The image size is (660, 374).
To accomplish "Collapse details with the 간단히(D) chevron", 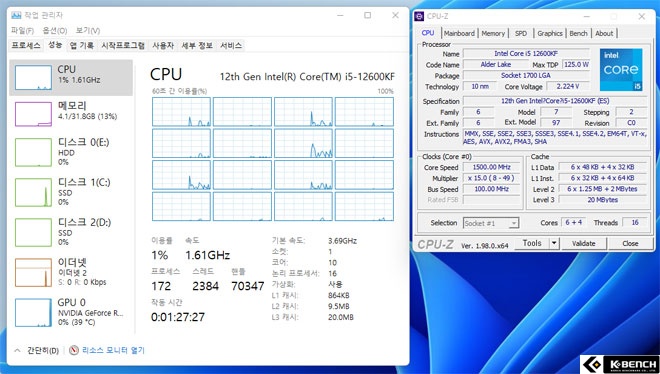I will (17, 350).
